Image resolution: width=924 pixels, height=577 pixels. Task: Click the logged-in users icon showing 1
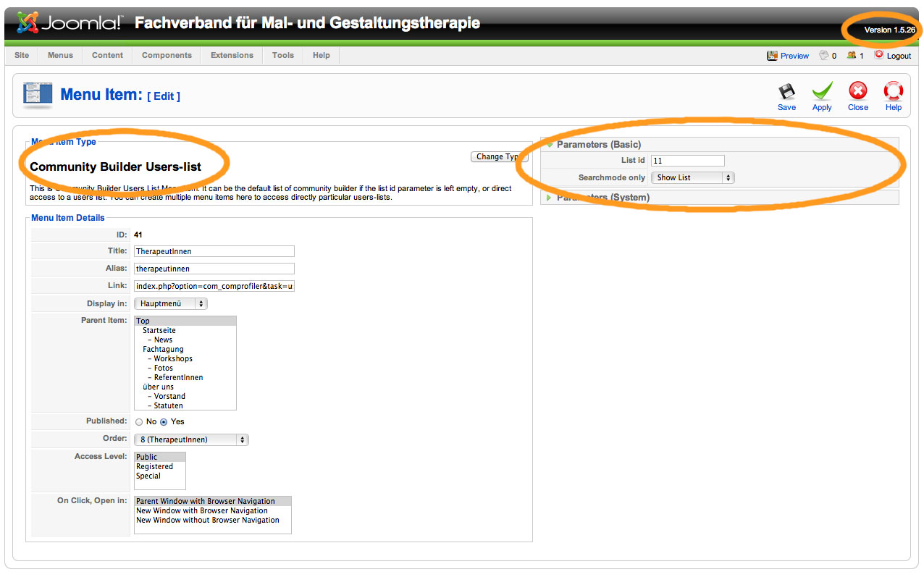[x=852, y=55]
